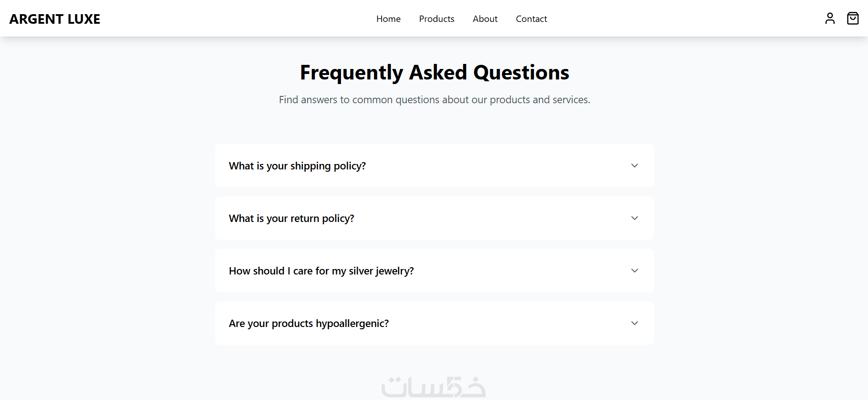Screen dimensions: 868x406
Task: Select the "What is your return policy?" question
Action: pos(291,218)
